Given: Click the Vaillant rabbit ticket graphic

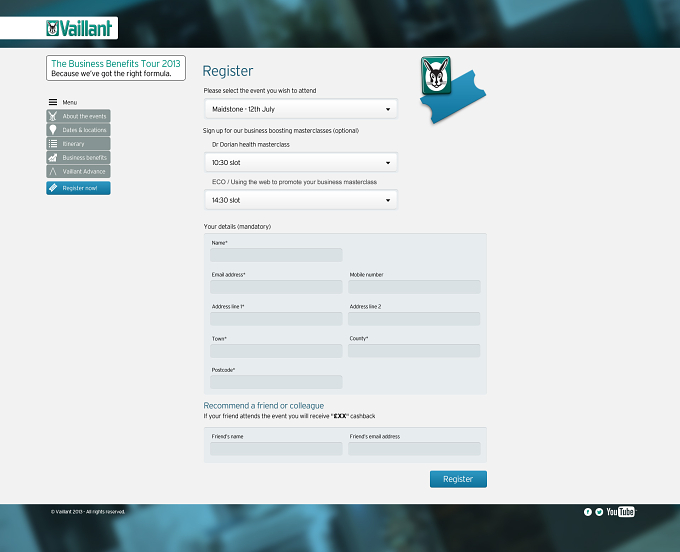Looking at the screenshot, I should 452,89.
